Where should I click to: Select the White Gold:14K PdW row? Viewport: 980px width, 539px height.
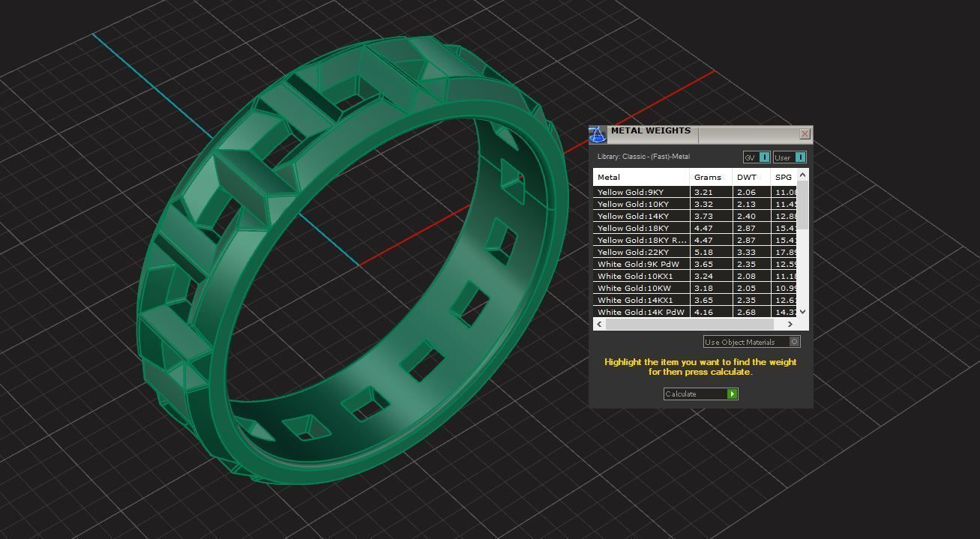pyautogui.click(x=694, y=312)
